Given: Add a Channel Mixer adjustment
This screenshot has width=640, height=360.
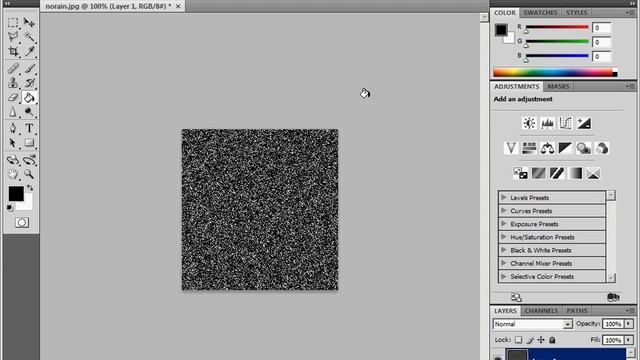Looking at the screenshot, I should [602, 148].
